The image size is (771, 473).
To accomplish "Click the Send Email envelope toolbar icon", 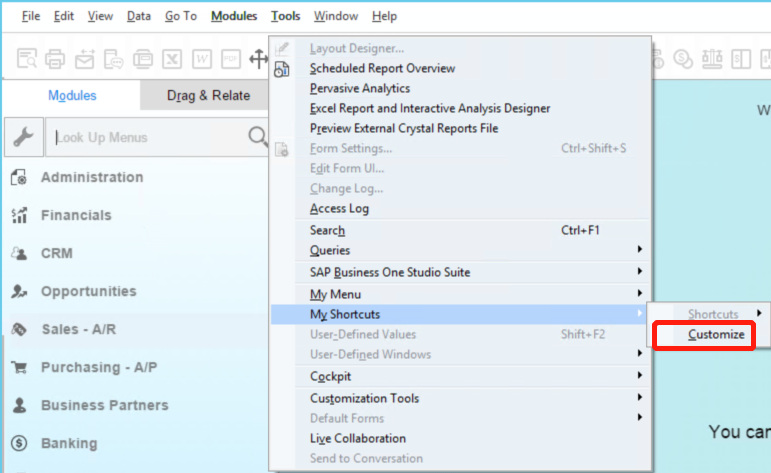I will coord(85,59).
